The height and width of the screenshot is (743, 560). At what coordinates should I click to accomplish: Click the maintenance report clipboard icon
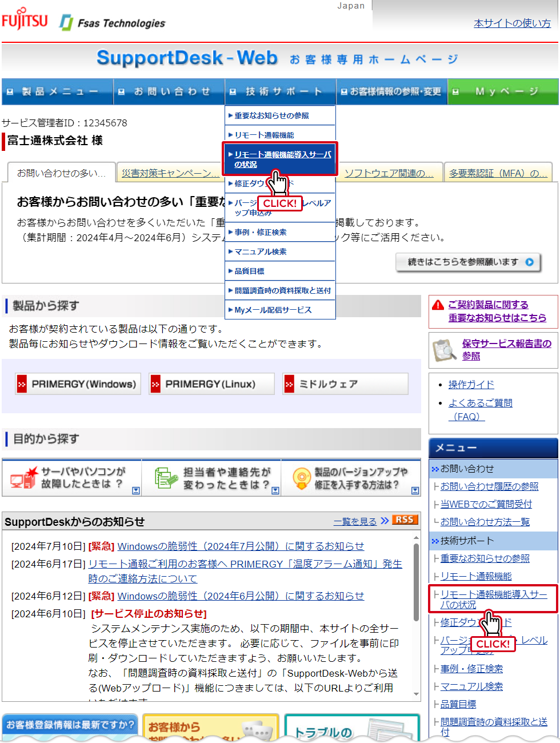(444, 350)
